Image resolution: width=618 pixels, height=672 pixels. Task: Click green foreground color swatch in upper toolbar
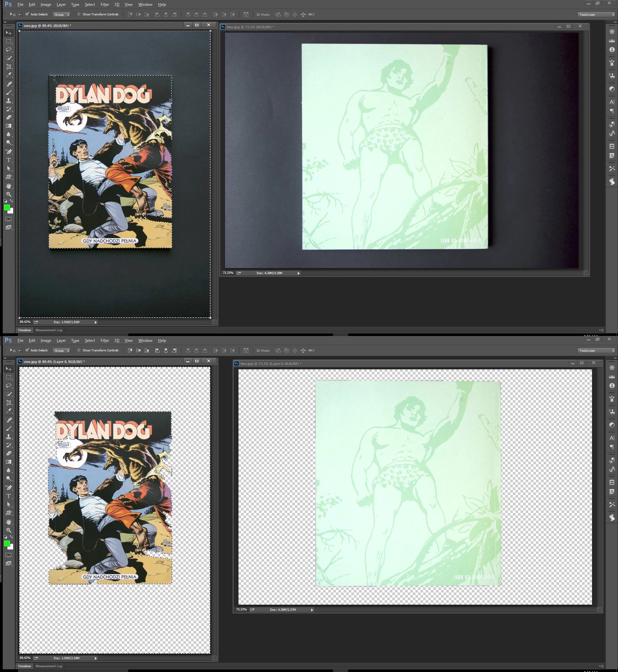[x=7, y=207]
